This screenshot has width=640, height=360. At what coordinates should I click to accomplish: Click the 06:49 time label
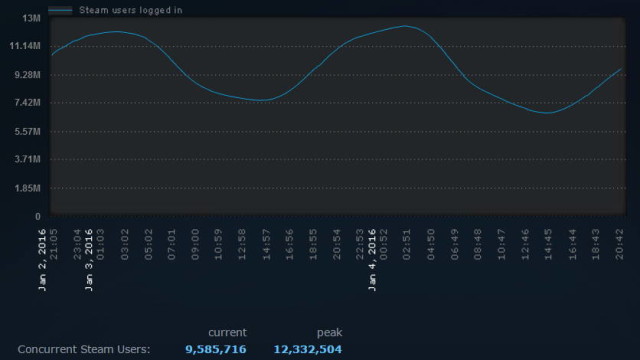pyautogui.click(x=455, y=244)
